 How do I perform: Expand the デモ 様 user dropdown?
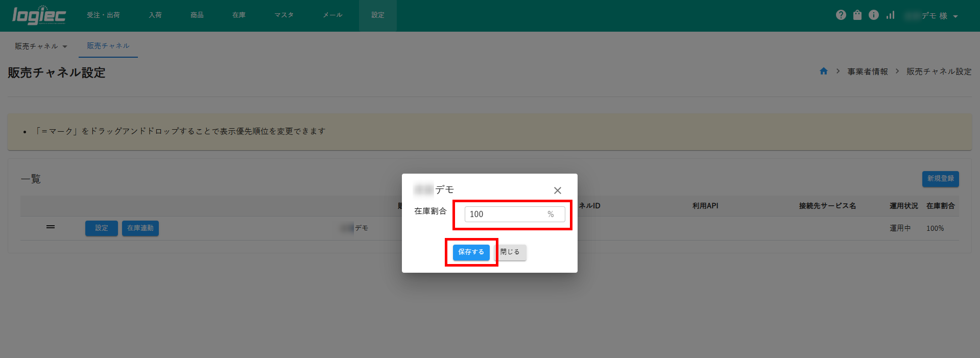click(939, 16)
